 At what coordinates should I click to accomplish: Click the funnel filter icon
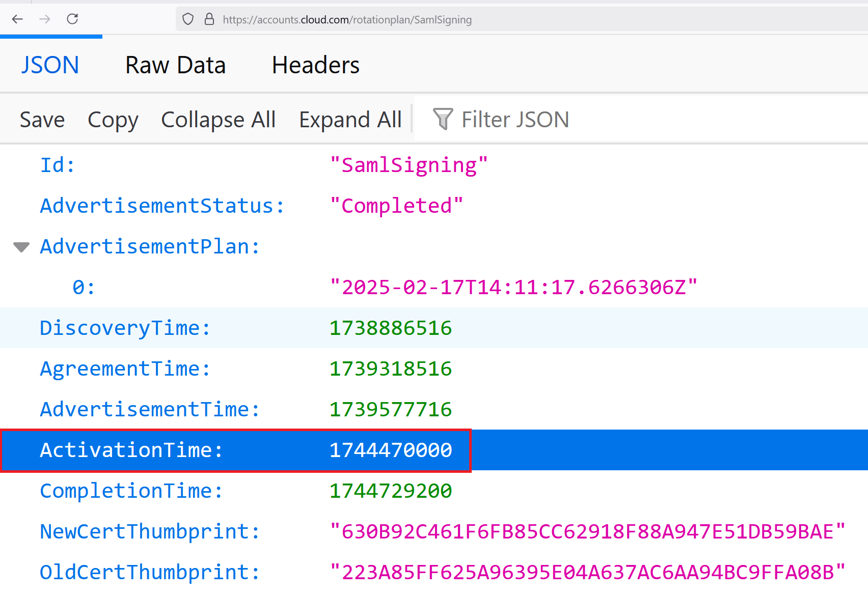(442, 120)
